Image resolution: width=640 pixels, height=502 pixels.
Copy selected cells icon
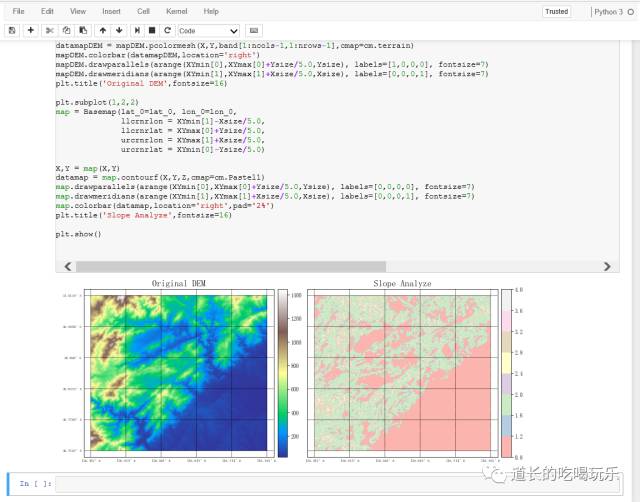[66, 31]
